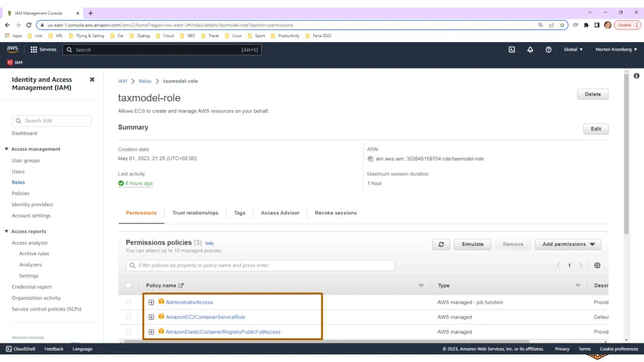Open Policies in the sidebar
Image resolution: width=644 pixels, height=362 pixels.
point(21,194)
